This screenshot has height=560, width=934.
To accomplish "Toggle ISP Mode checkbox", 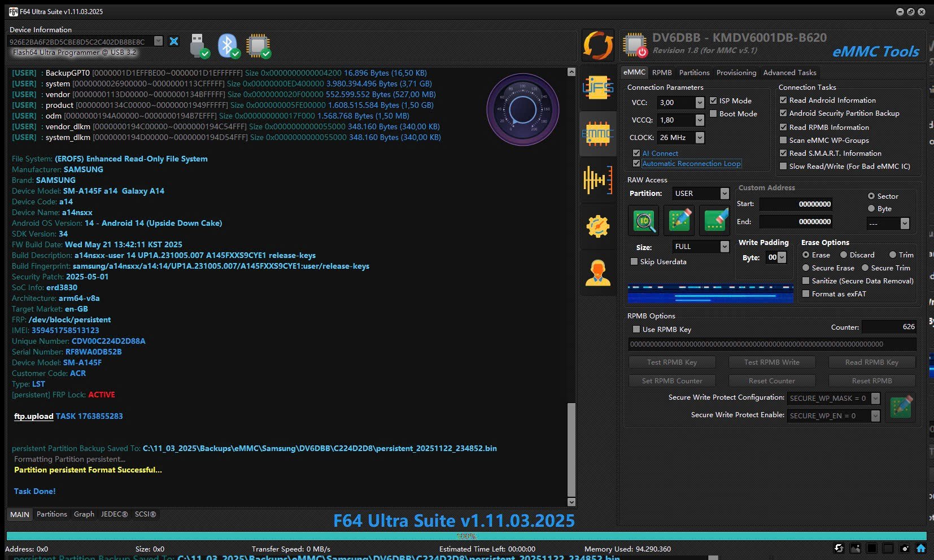I will coord(713,100).
